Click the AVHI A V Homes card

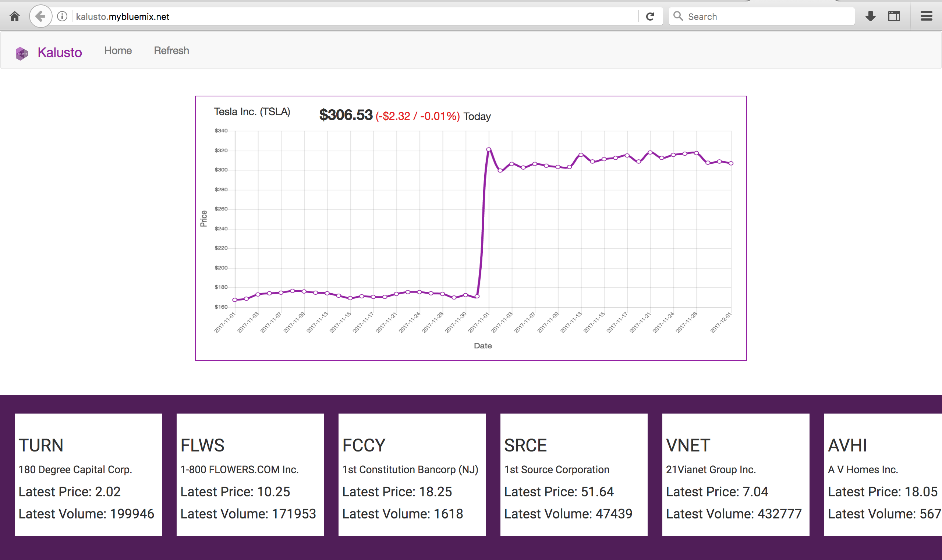[883, 474]
